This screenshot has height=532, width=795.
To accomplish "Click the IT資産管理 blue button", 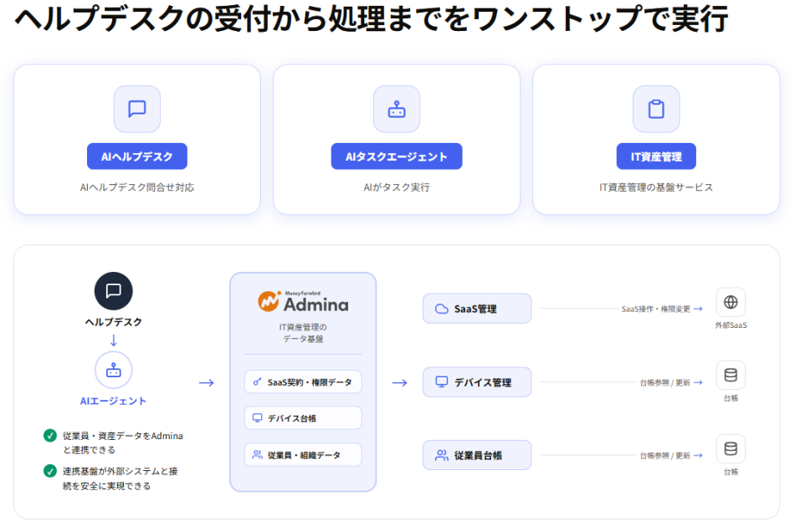I will click(656, 156).
